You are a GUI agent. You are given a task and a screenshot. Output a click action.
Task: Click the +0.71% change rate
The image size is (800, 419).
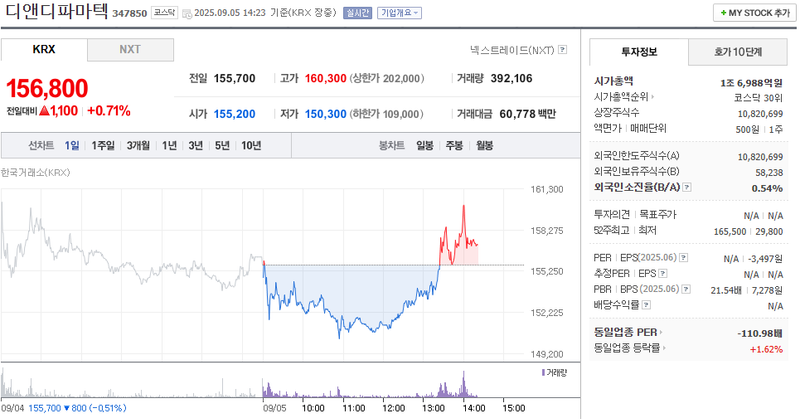[109, 111]
